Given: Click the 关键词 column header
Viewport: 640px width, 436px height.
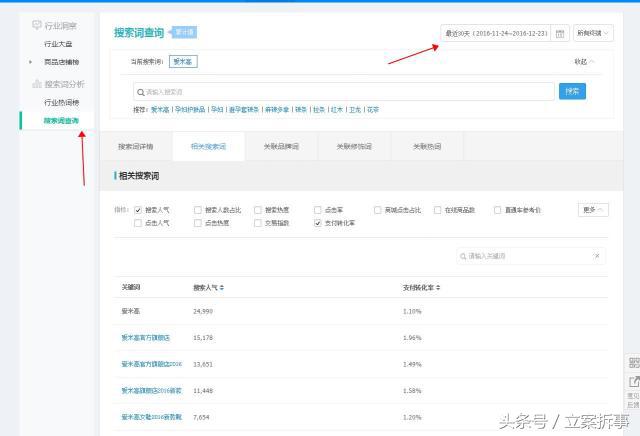Looking at the screenshot, I should click(131, 287).
